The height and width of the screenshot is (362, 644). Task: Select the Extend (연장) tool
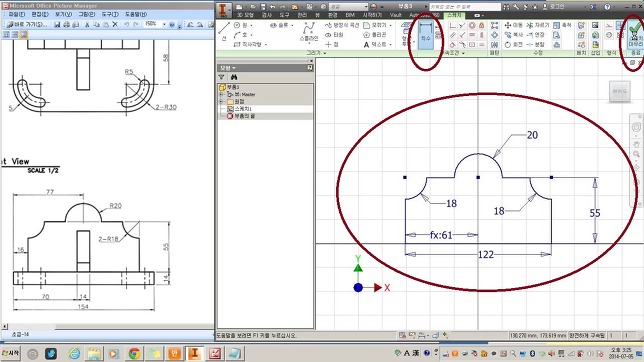coord(536,35)
